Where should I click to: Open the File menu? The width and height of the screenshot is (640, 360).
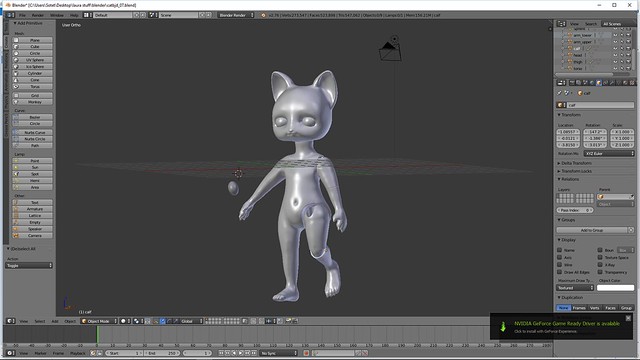22,15
